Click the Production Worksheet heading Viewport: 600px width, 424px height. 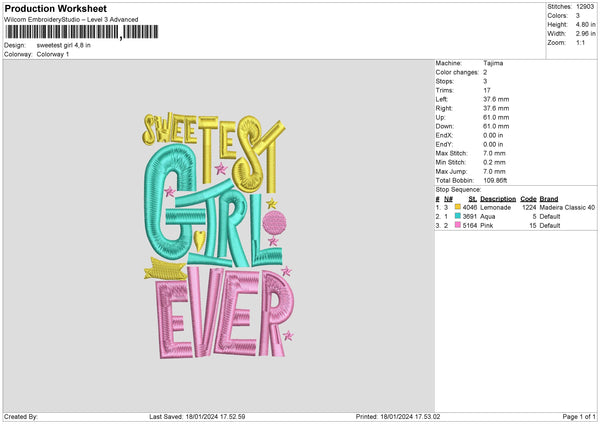tap(55, 8)
